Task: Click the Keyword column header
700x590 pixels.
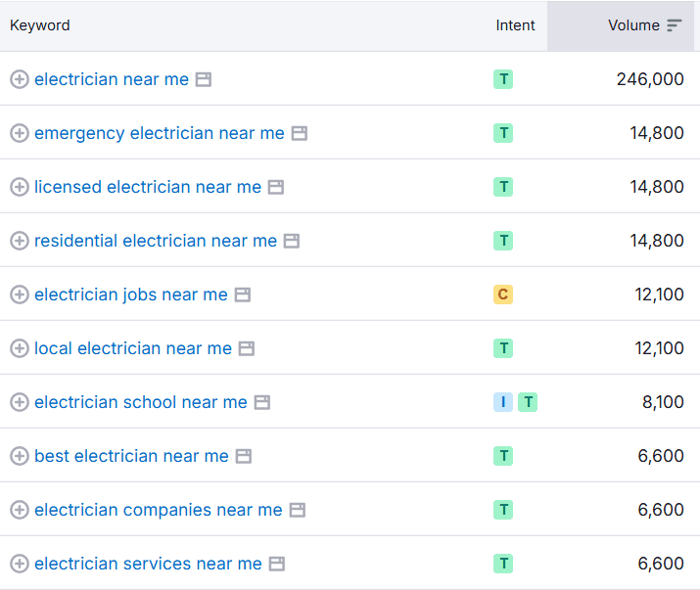Action: pos(40,25)
